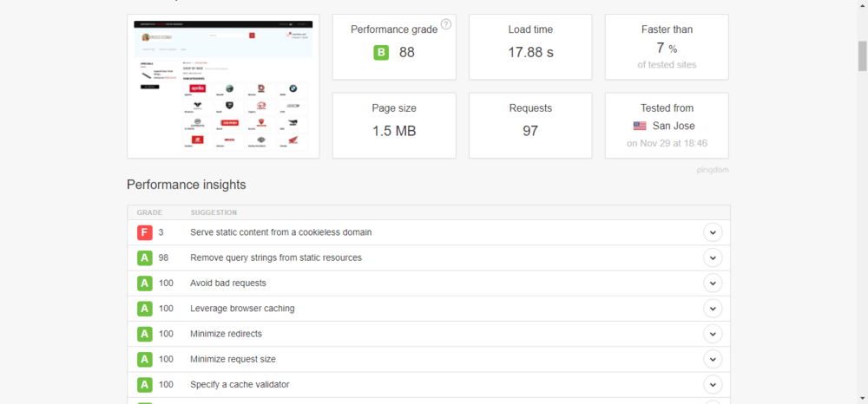Image resolution: width=868 pixels, height=404 pixels.
Task: Open the tested website screenshot thumbnail
Action: (223, 86)
